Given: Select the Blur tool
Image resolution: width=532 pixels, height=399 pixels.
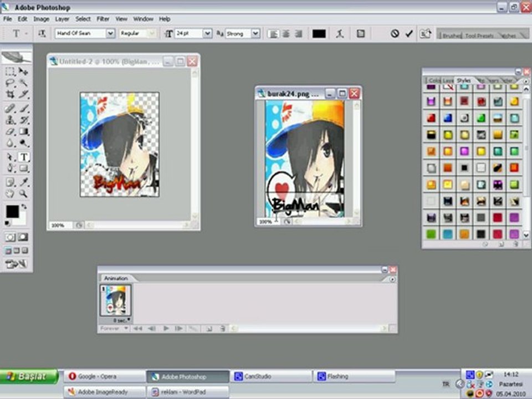Looking at the screenshot, I should click(x=10, y=143).
